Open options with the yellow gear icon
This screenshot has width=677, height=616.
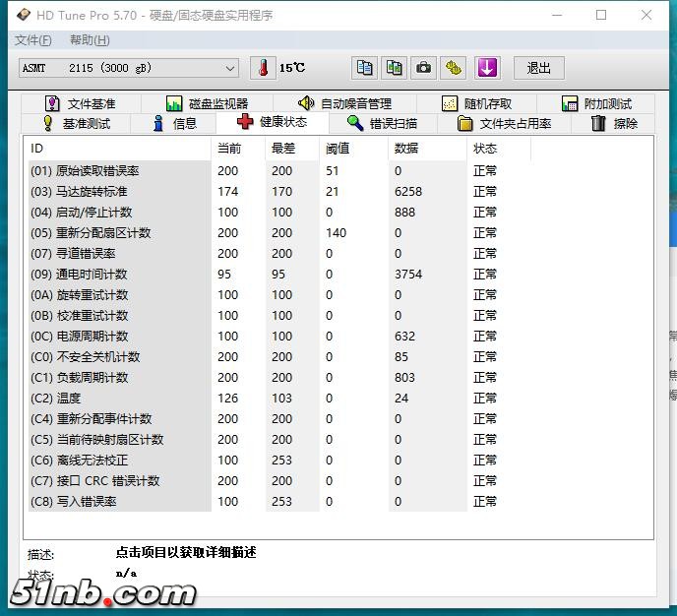point(453,68)
